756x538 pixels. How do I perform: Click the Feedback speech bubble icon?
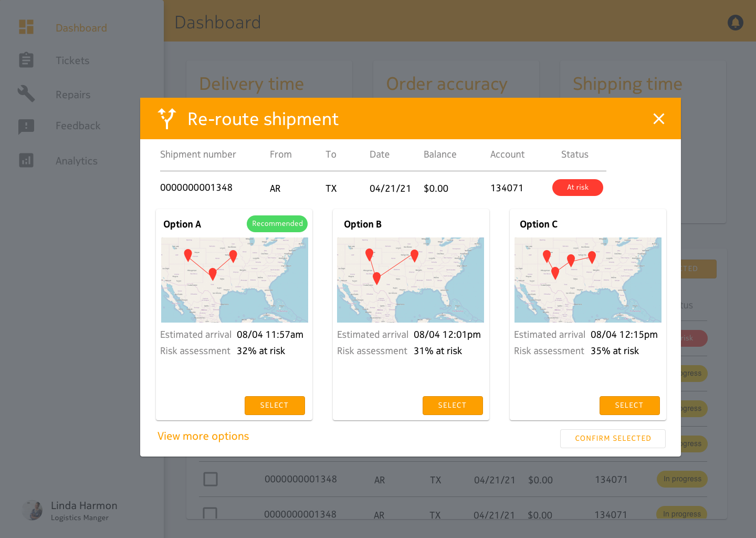click(x=26, y=126)
